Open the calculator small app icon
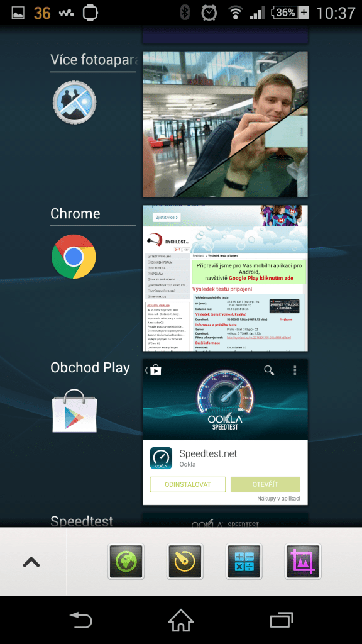This screenshot has height=644, width=362. [x=244, y=561]
